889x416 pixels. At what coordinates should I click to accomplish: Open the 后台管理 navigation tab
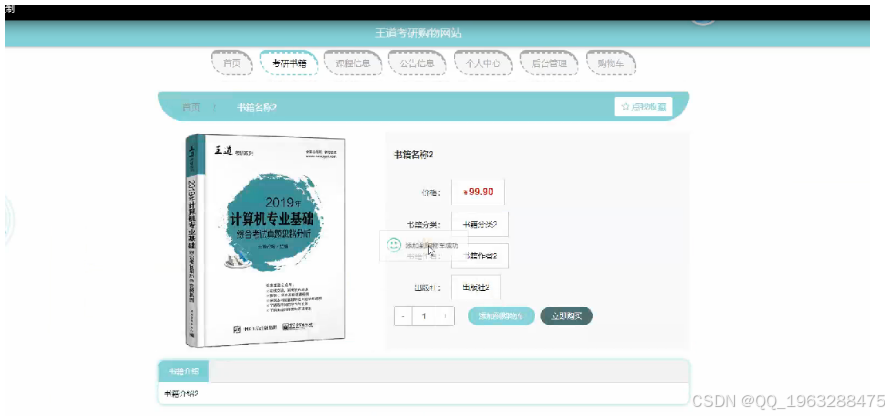point(549,63)
